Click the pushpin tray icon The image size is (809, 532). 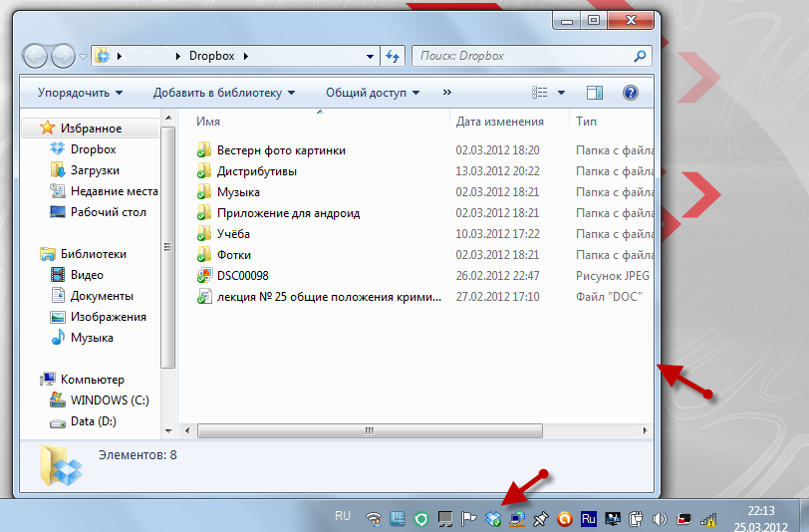click(541, 518)
